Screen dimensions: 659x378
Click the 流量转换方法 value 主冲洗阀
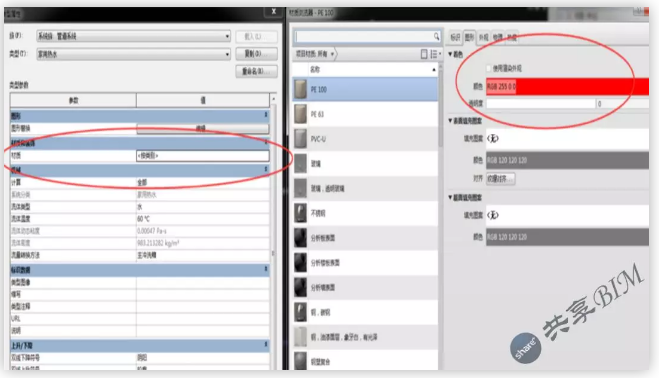click(203, 255)
